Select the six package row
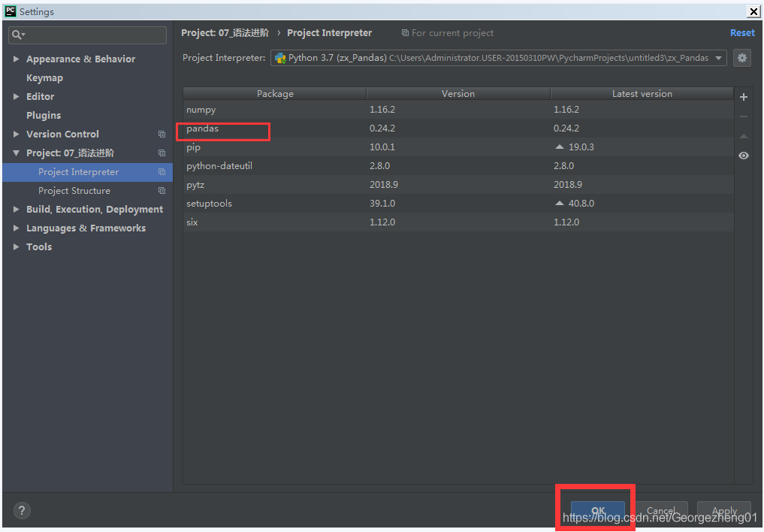The width and height of the screenshot is (764, 532). [458, 222]
